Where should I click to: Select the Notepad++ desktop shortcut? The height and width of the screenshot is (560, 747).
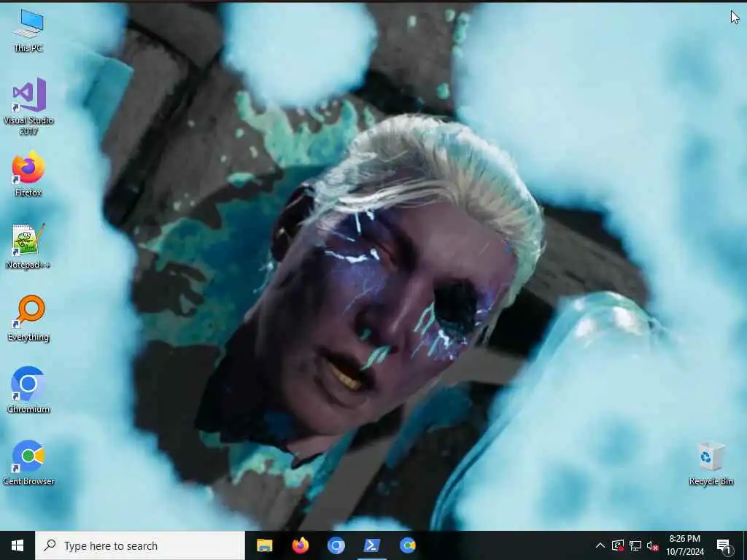(28, 246)
